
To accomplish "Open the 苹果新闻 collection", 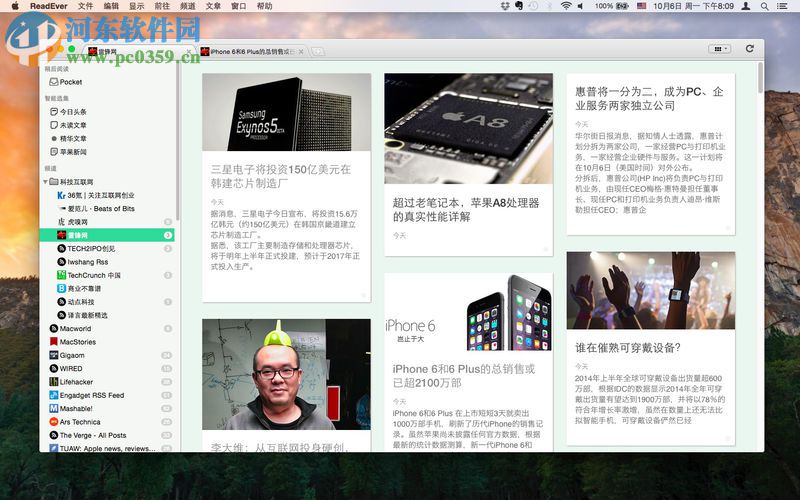I will point(68,152).
